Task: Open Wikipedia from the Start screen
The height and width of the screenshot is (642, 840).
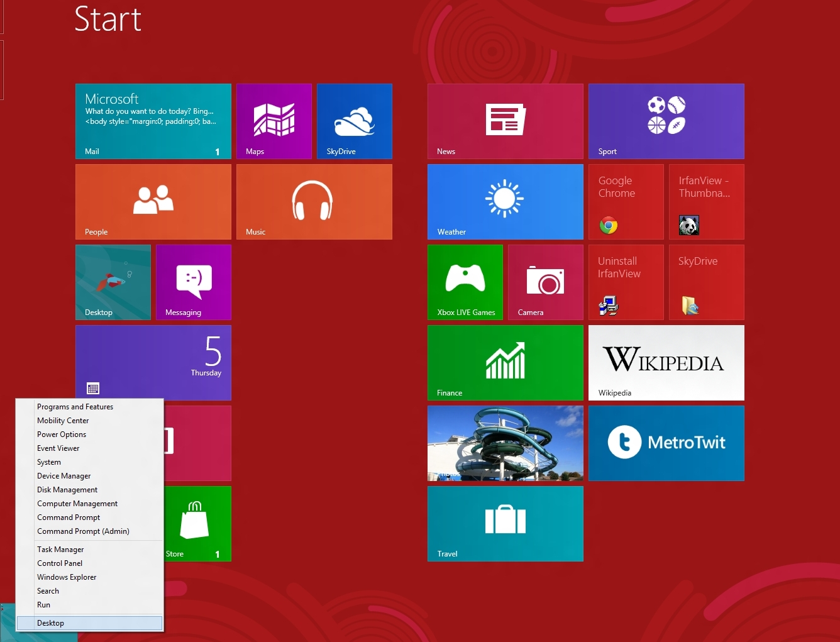Action: click(x=666, y=362)
